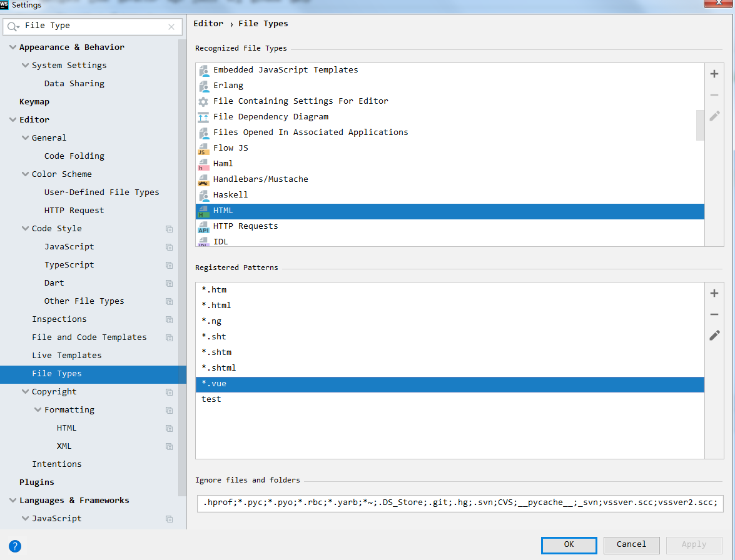Select the IDL file type
Screen dimensions: 735x560
450,241
